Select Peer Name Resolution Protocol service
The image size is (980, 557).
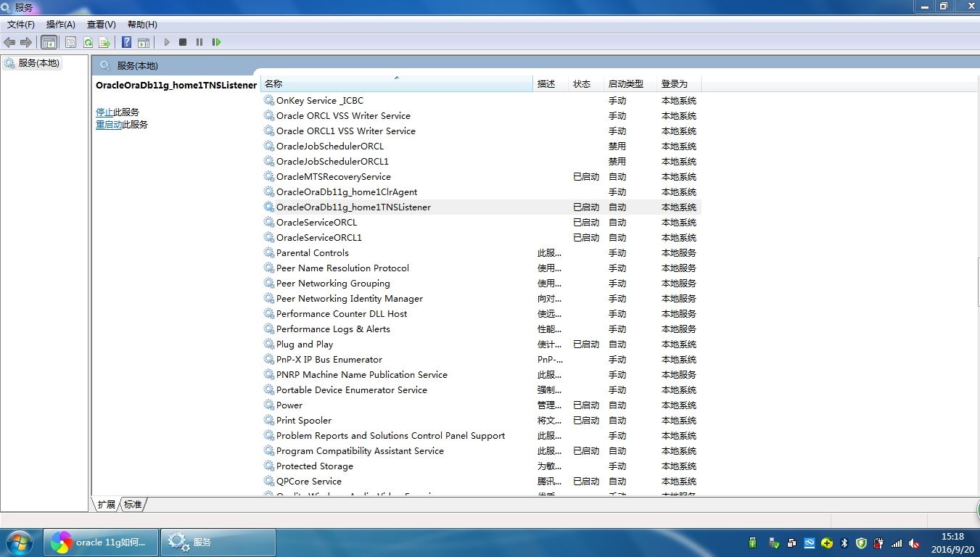point(482,268)
